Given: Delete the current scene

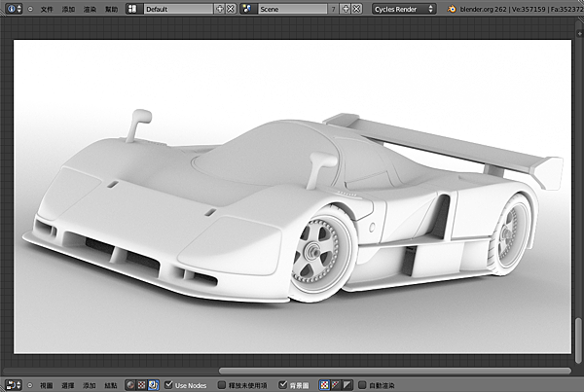Looking at the screenshot, I should [357, 9].
